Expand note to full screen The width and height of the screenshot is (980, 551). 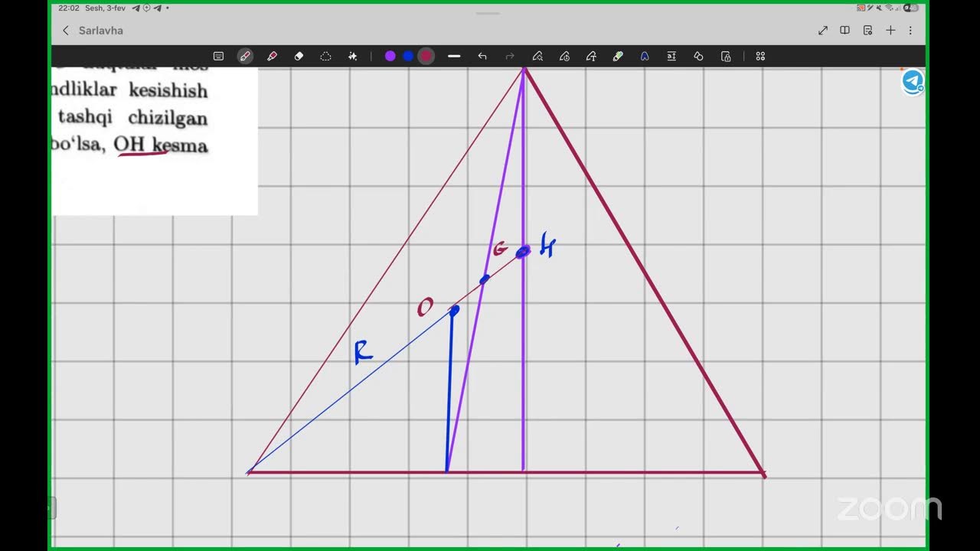(x=823, y=31)
